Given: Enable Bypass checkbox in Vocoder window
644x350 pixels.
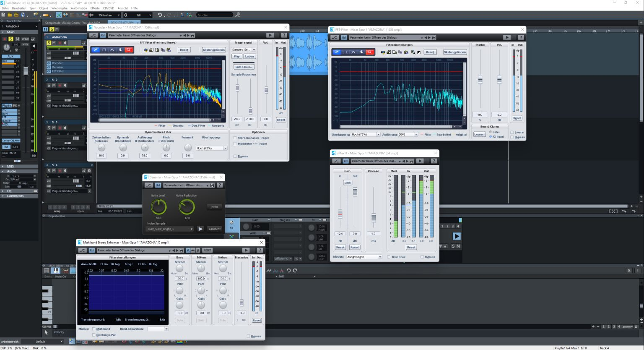Looking at the screenshot, I should point(235,156).
